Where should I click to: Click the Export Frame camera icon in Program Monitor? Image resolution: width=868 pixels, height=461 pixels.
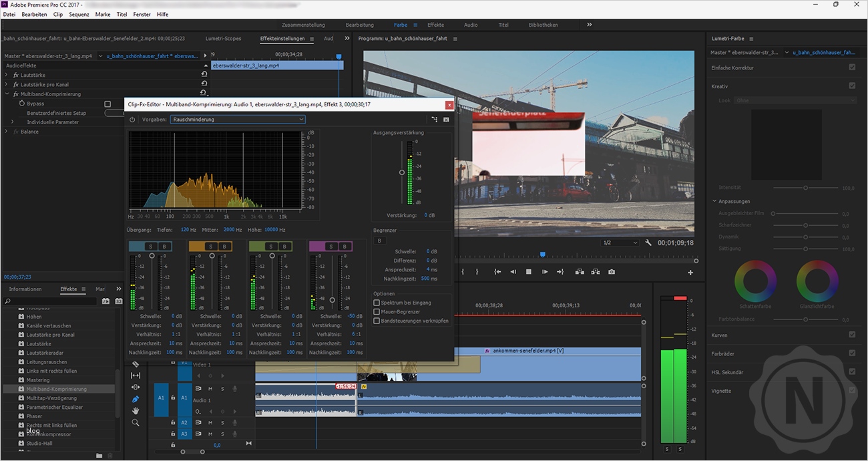point(611,271)
